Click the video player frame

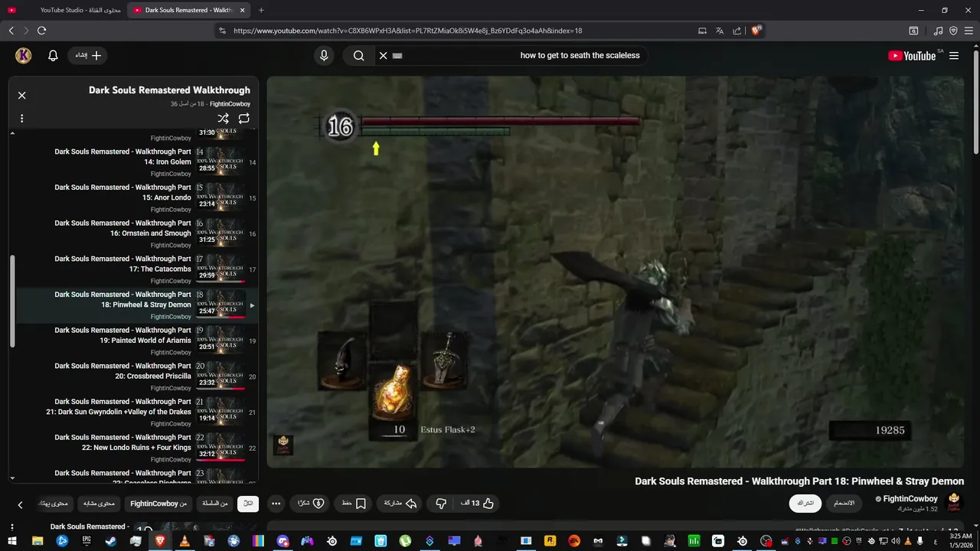616,272
